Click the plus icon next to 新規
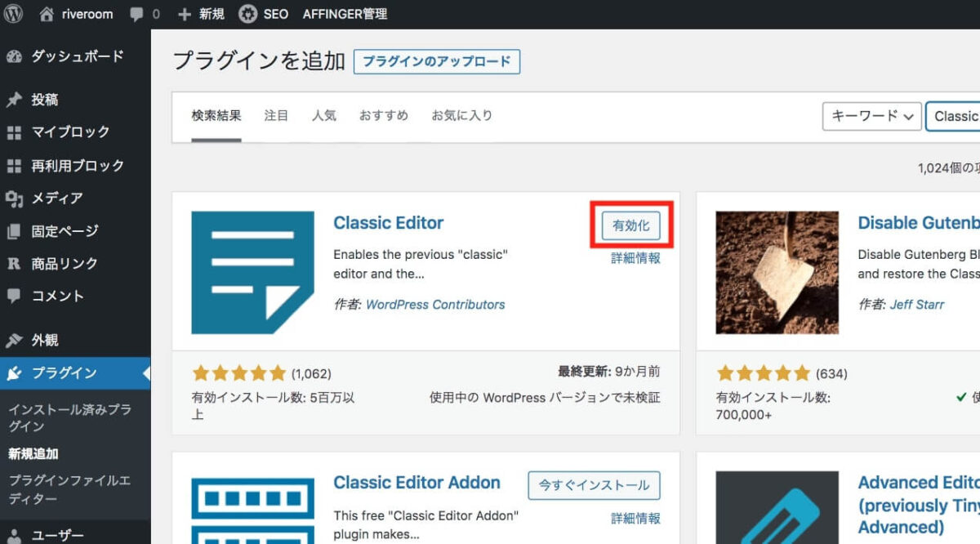The image size is (980, 544). click(184, 14)
